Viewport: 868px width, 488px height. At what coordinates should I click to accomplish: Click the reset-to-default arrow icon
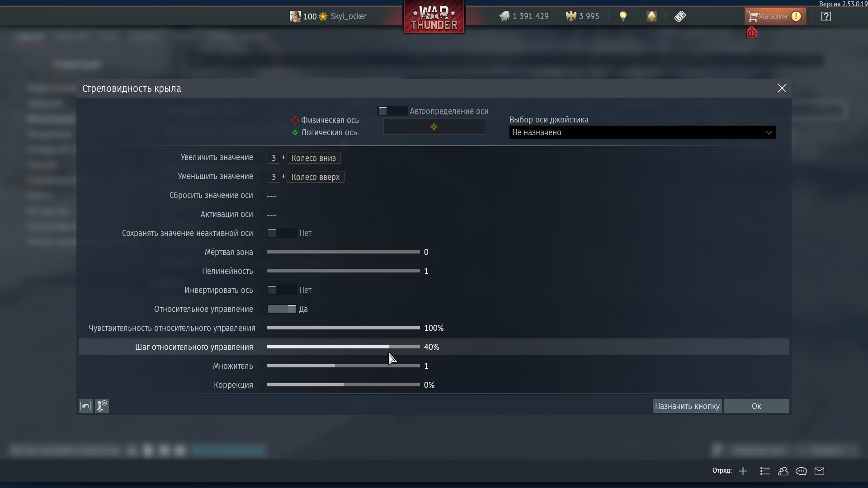[x=85, y=406]
